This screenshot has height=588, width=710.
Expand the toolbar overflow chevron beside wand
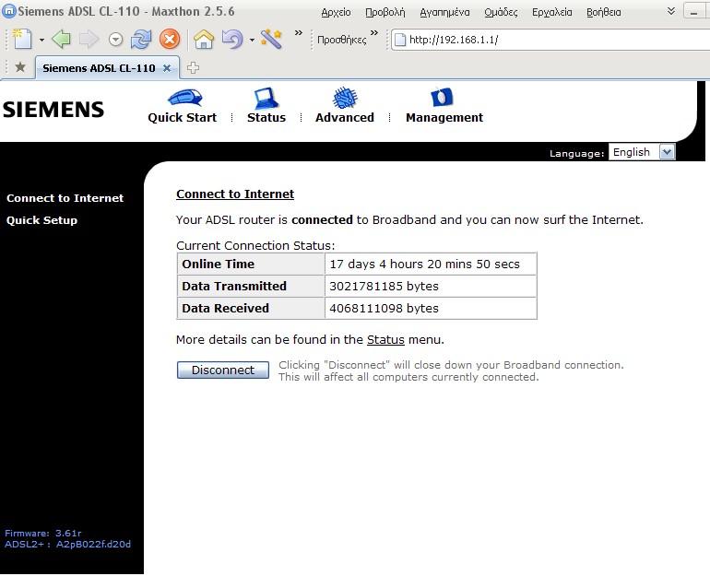tap(299, 32)
